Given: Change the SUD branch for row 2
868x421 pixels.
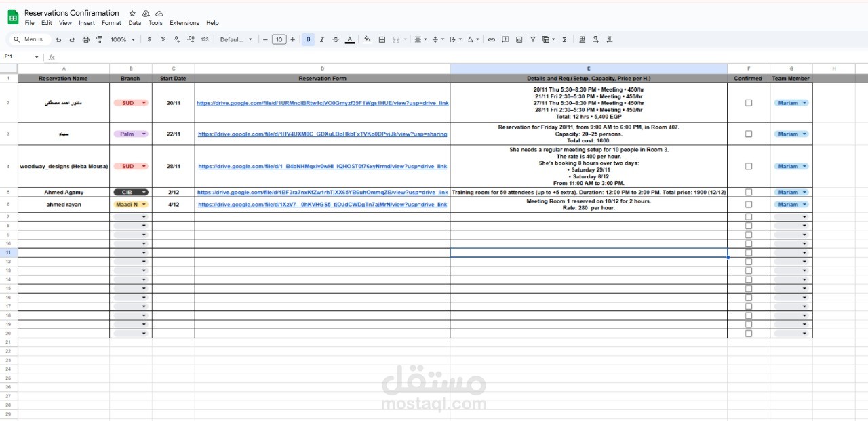Looking at the screenshot, I should point(131,103).
